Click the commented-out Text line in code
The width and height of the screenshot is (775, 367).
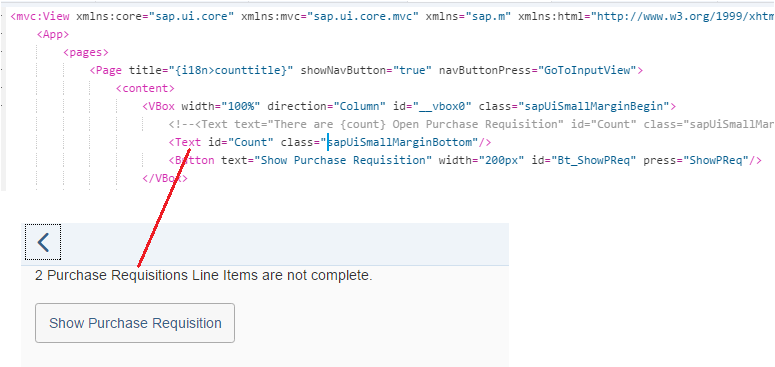[472, 124]
